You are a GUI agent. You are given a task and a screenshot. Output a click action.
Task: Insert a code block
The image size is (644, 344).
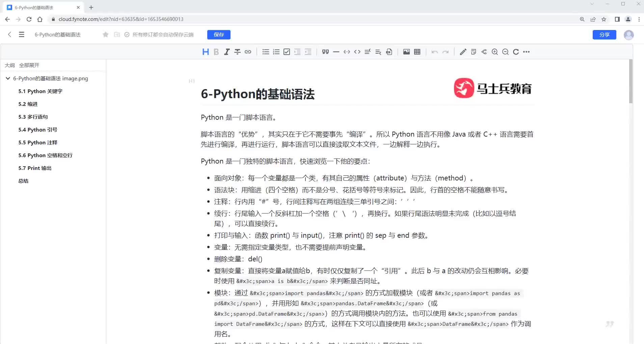pos(357,52)
